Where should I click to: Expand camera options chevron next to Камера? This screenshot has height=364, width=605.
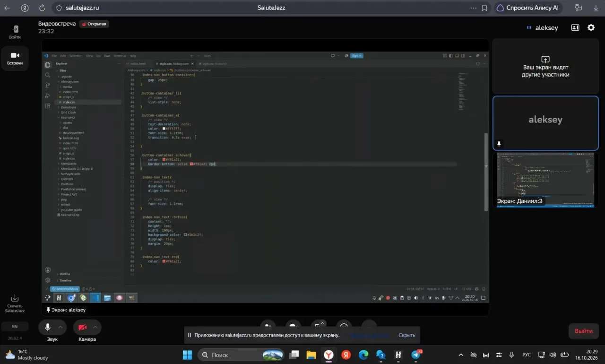95,327
